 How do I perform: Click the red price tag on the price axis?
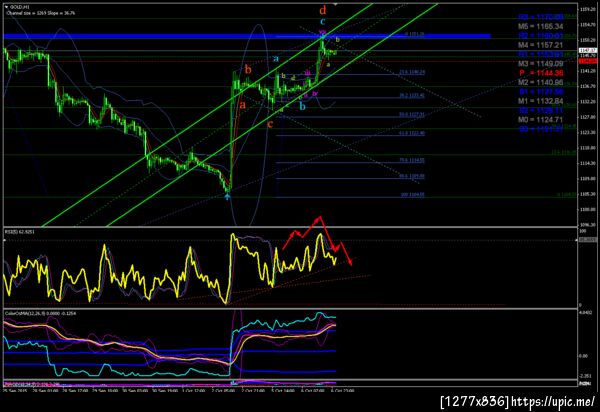coord(588,61)
